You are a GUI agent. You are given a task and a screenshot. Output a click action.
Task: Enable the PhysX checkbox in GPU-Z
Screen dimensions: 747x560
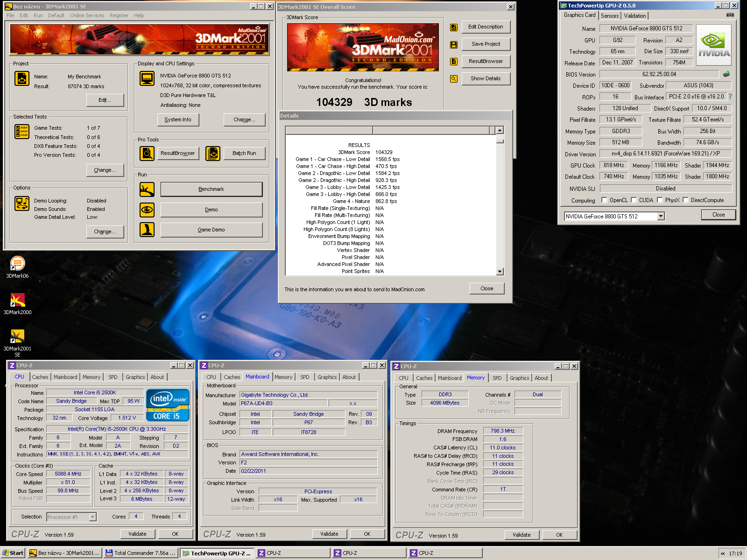tap(660, 200)
